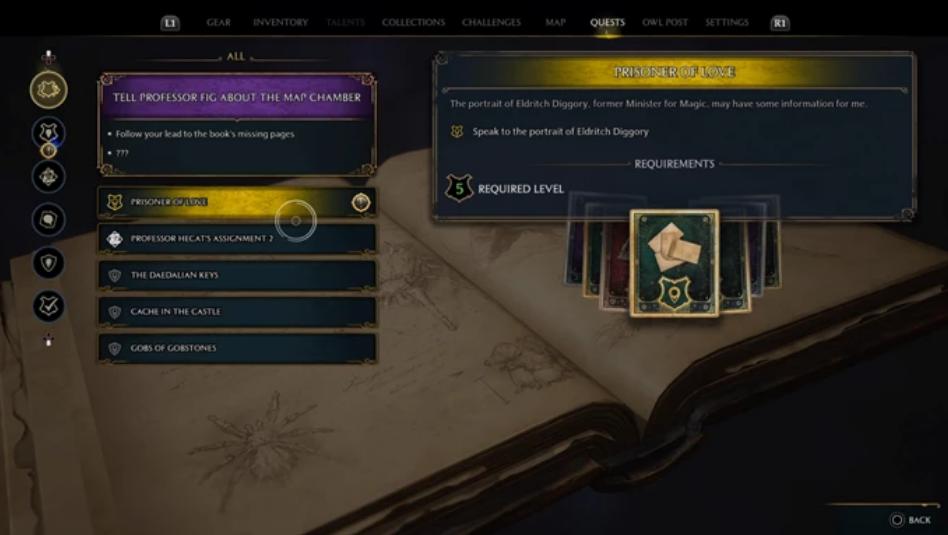
Task: Select Gobs of Gobstones quest
Action: coord(237,348)
